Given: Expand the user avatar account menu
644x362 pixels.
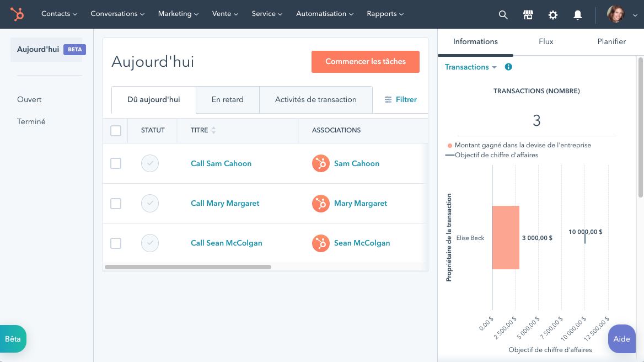Looking at the screenshot, I should tap(619, 14).
